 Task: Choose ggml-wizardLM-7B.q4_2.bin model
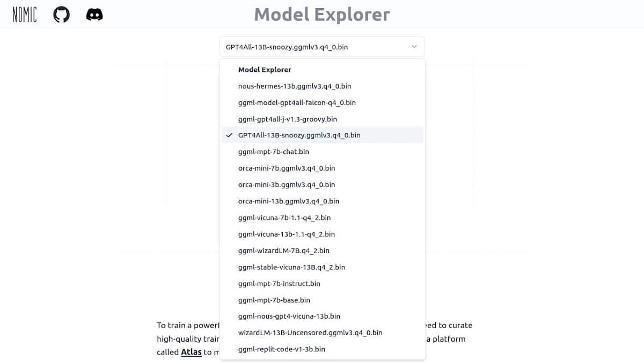pyautogui.click(x=284, y=250)
